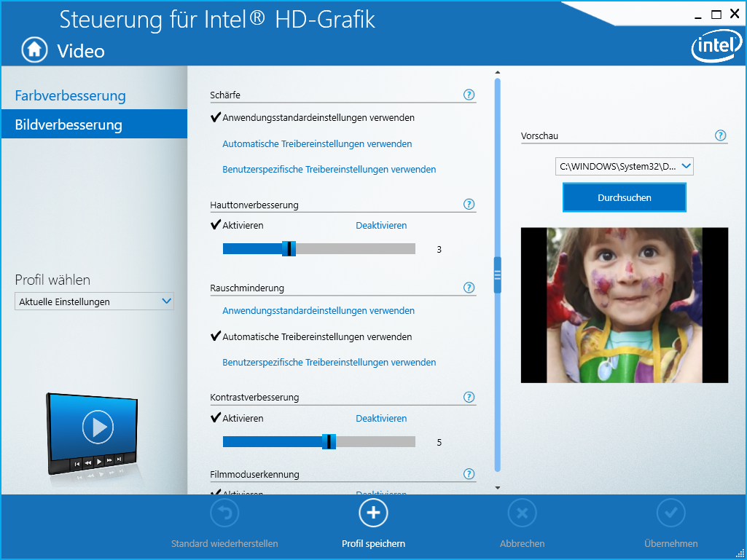The image size is (747, 560).
Task: Click the Durchsuchen button
Action: (625, 197)
